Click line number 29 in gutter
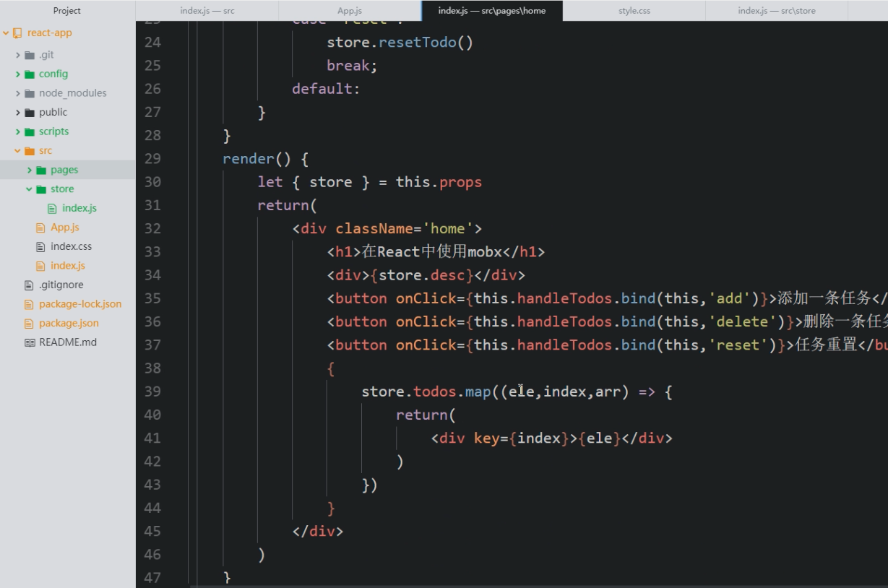 152,159
